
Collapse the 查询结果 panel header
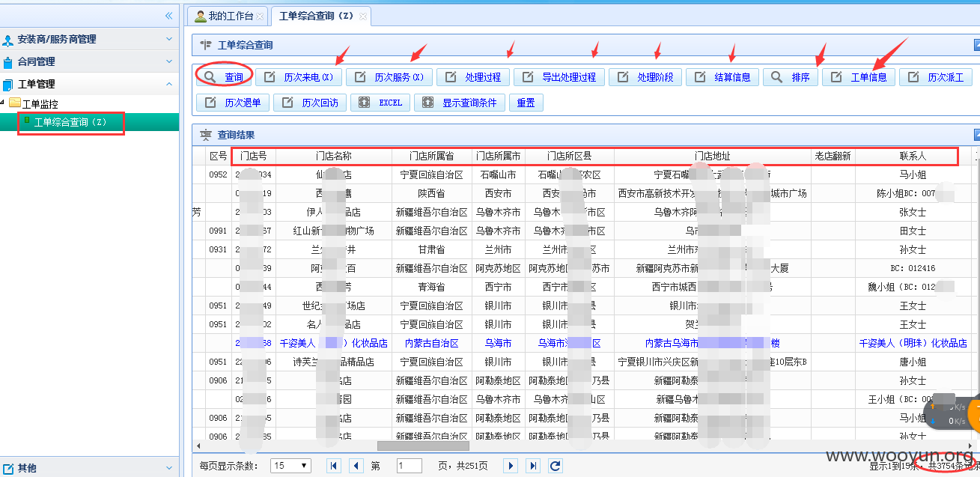976,135
